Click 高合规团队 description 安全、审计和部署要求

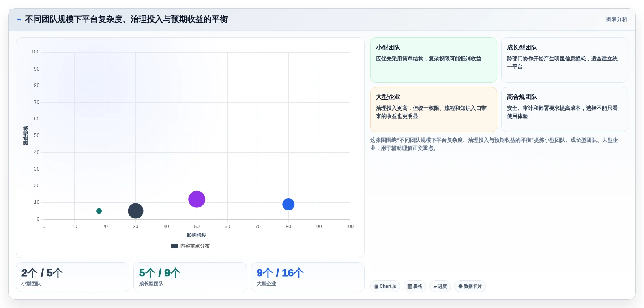tap(562, 112)
